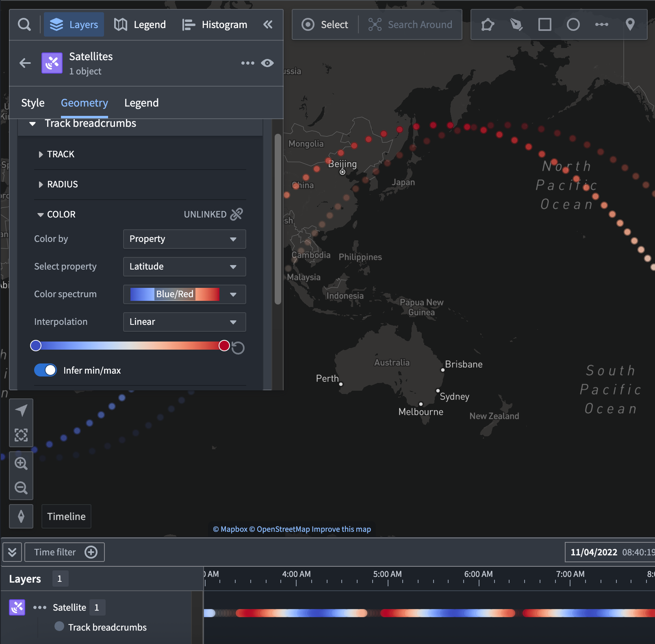Open the Legend tab under Satellites
The image size is (655, 644).
[x=141, y=103]
